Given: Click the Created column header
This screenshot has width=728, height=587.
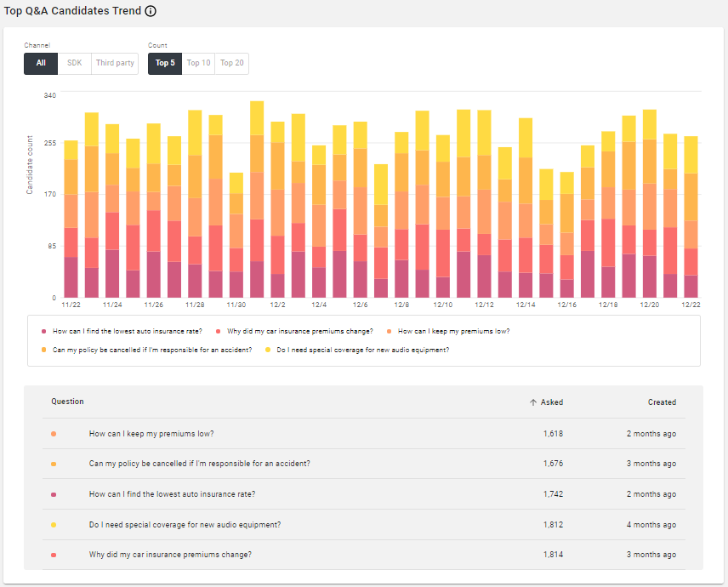Looking at the screenshot, I should (x=662, y=402).
